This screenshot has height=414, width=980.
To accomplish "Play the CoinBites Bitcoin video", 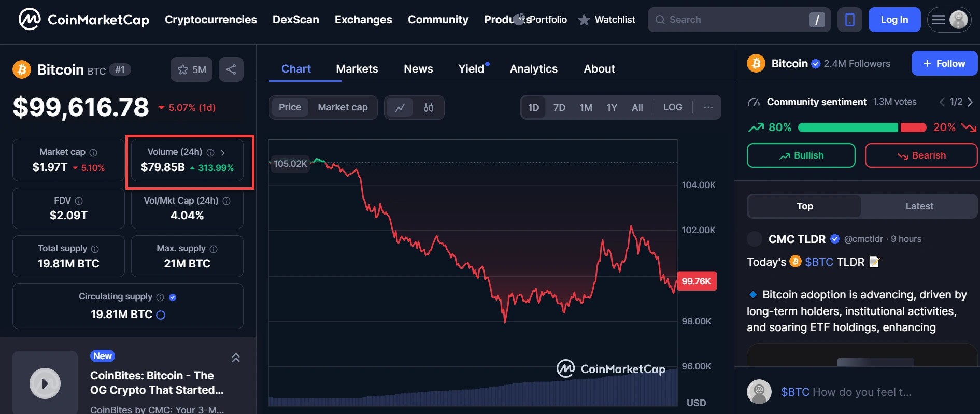I will 45,383.
